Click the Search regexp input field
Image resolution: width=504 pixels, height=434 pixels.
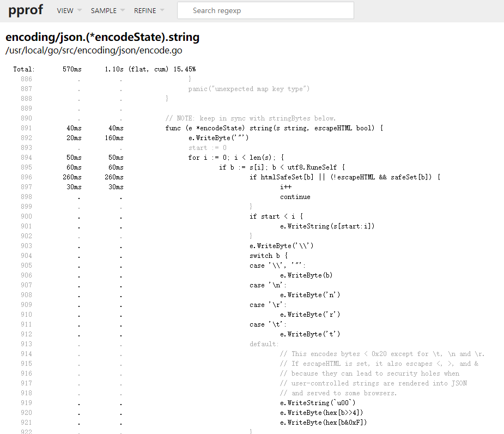(265, 10)
